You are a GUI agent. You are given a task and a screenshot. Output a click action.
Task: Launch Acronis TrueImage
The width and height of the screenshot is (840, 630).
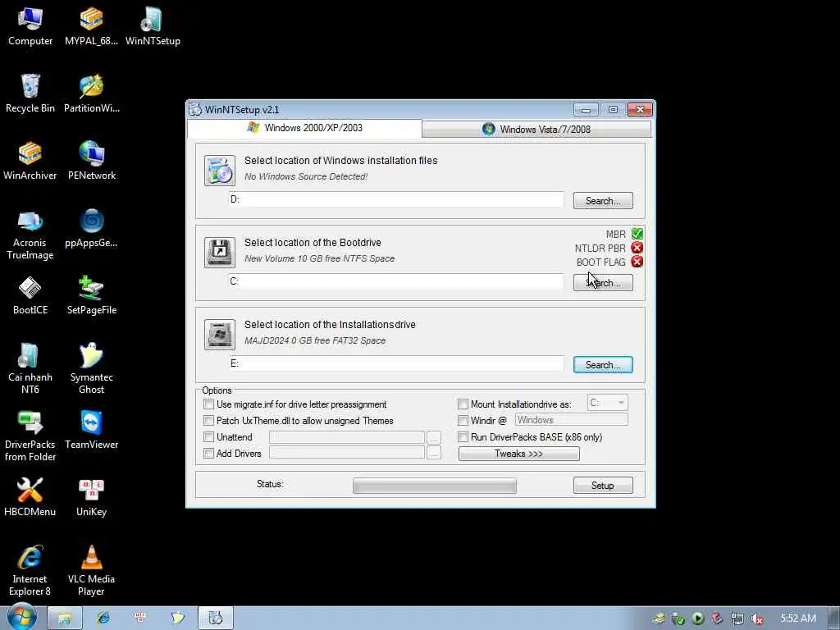click(x=30, y=235)
